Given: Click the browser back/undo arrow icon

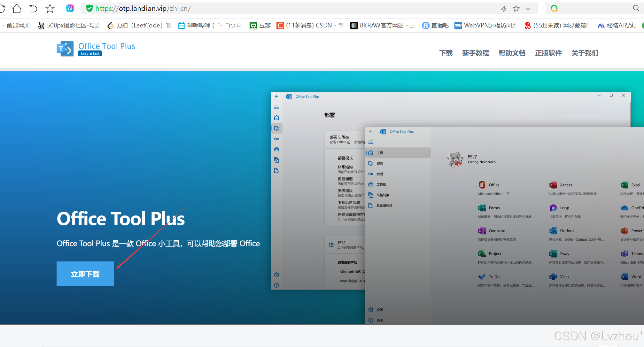Looking at the screenshot, I should click(33, 9).
